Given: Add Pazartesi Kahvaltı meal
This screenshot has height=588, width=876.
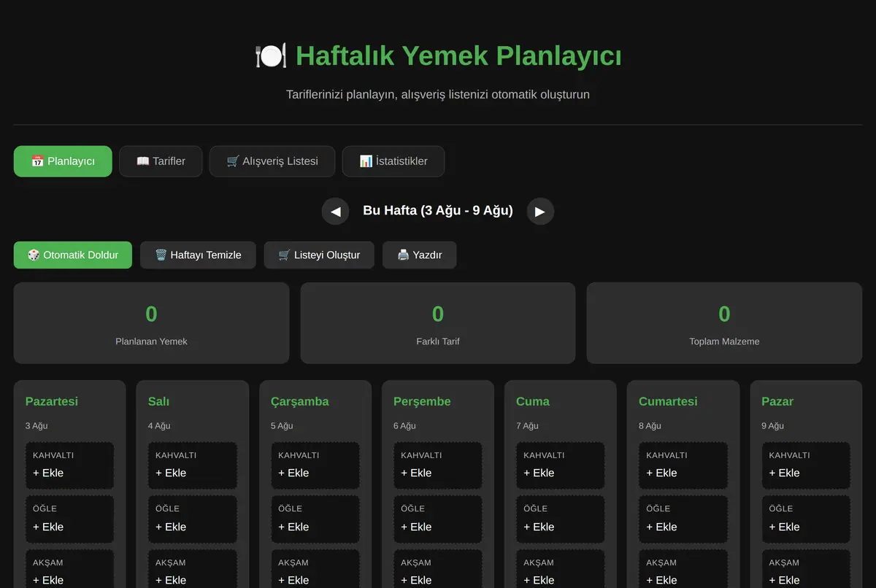Looking at the screenshot, I should click(69, 465).
